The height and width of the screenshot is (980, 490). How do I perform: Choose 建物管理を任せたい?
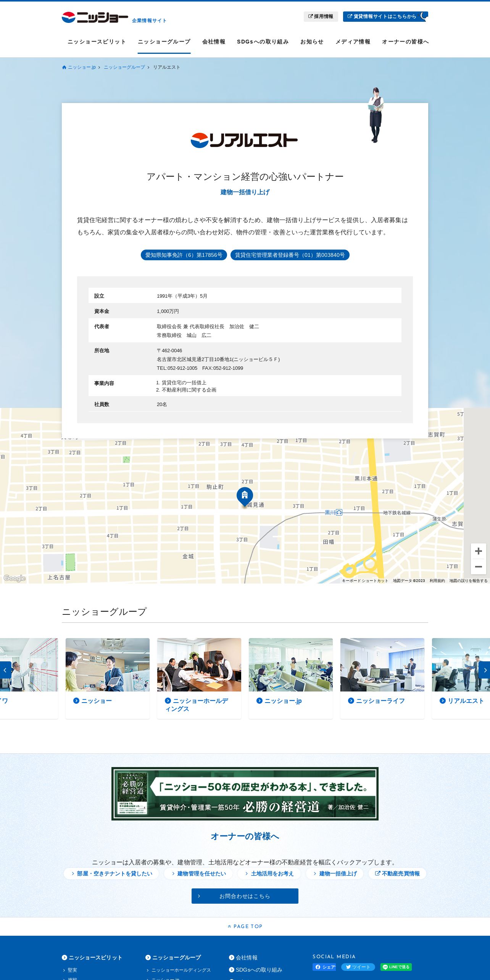(198, 874)
